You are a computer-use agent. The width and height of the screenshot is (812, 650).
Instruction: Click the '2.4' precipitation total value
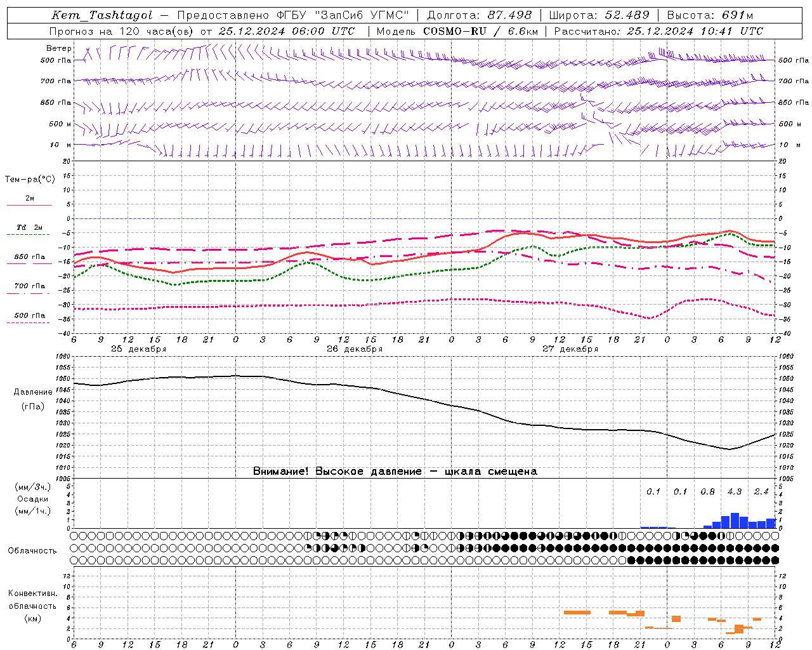coord(761,492)
